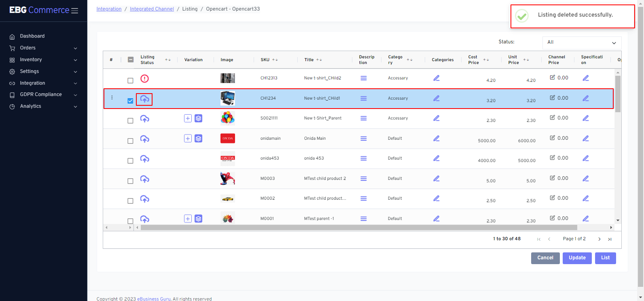Click red error status icon for CH12313
Screen dimensions: 644x301
(x=144, y=79)
